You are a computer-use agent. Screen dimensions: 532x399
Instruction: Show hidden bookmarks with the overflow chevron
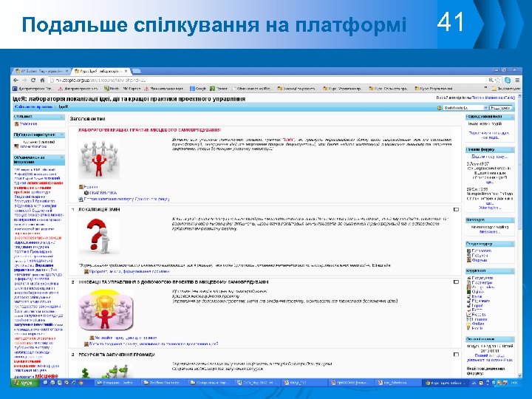point(485,88)
